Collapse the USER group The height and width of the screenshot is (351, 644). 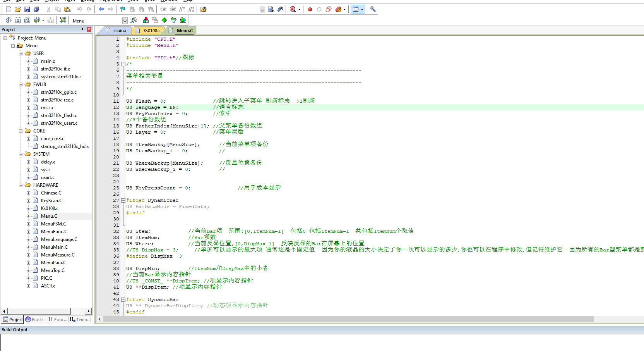[21, 53]
